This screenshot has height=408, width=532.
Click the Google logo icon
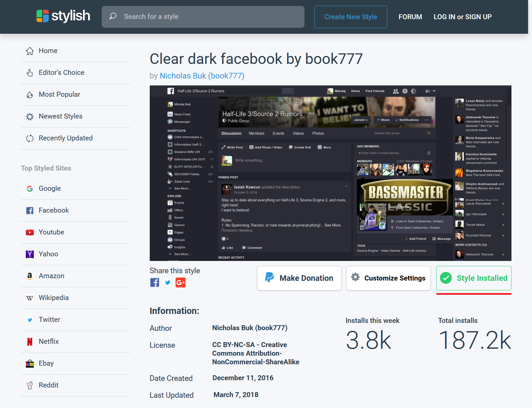[x=30, y=189]
